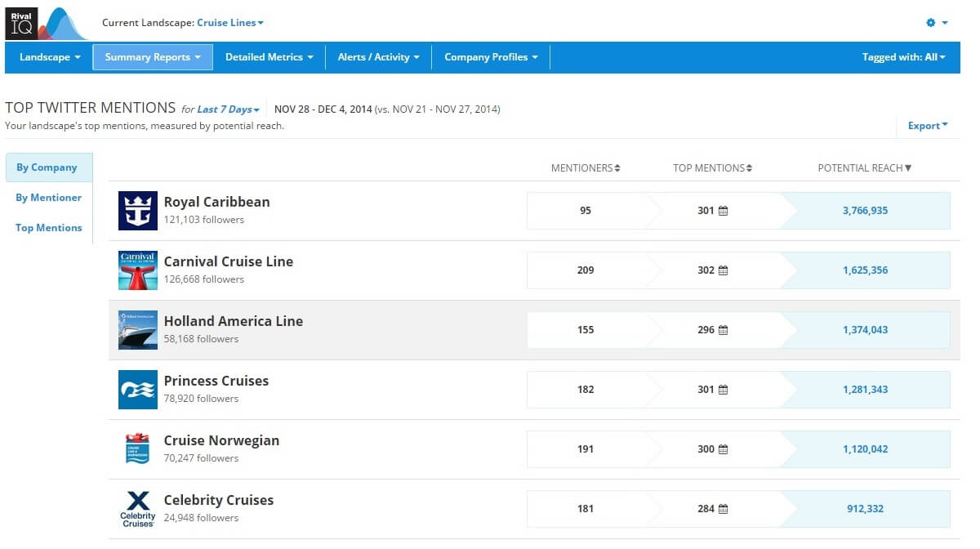Viewport: 980px width, 549px height.
Task: Change the Last 7 Days date range
Action: [229, 109]
